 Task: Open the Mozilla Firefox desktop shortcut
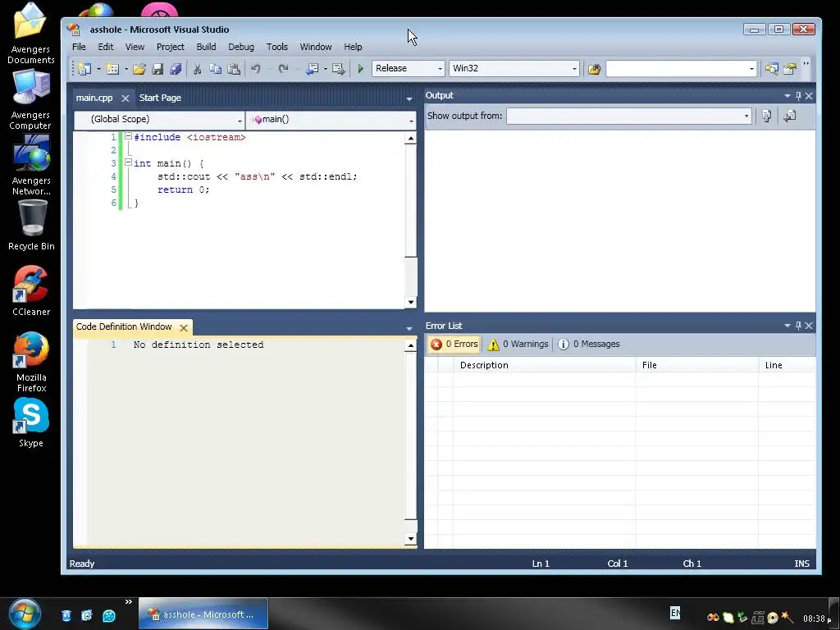[31, 363]
